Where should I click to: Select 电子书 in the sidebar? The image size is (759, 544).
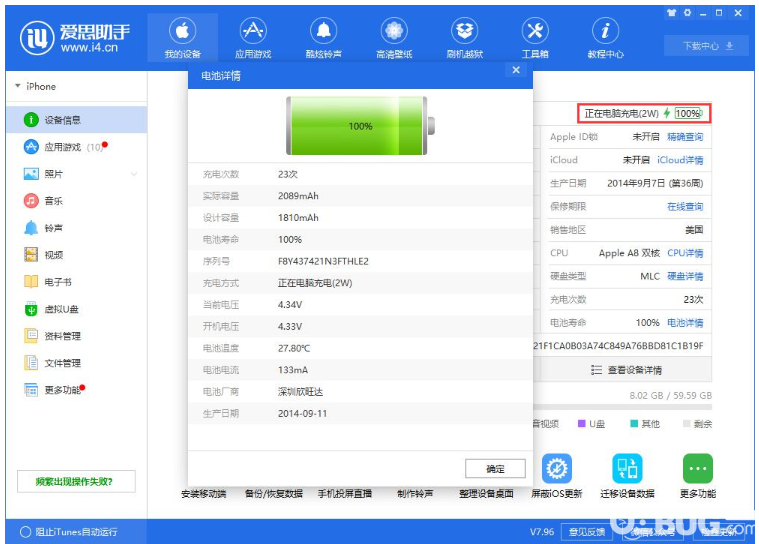click(x=76, y=282)
